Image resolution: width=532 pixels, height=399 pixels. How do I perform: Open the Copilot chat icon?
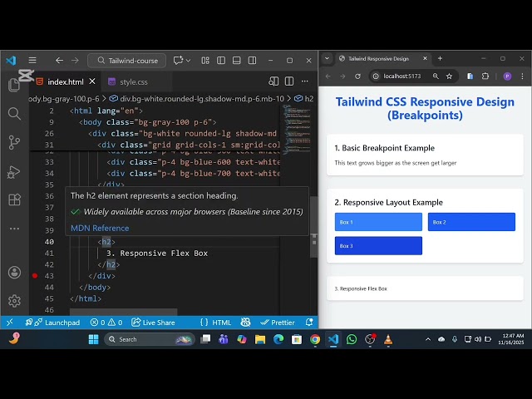[178, 61]
